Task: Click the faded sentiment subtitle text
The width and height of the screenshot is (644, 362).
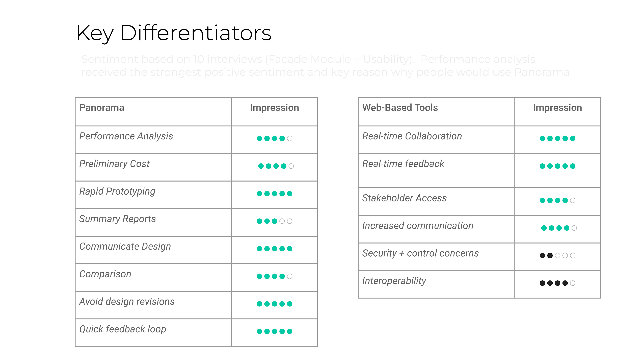Action: [325, 66]
